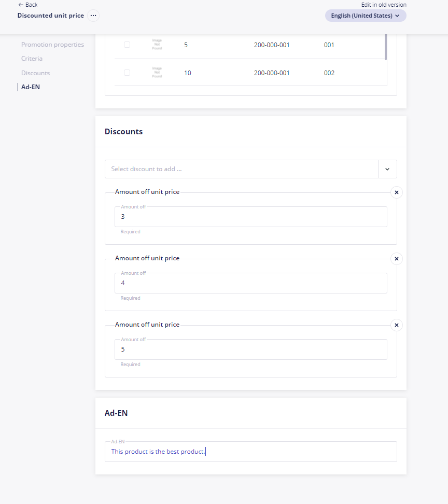Click the value 10 in the table
The height and width of the screenshot is (504, 448).
point(187,73)
